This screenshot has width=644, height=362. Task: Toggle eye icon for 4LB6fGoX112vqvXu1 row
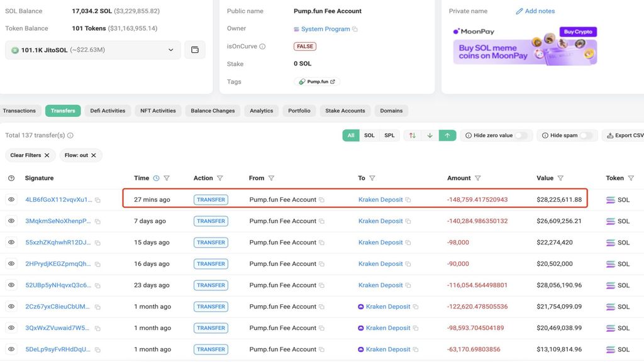click(11, 199)
